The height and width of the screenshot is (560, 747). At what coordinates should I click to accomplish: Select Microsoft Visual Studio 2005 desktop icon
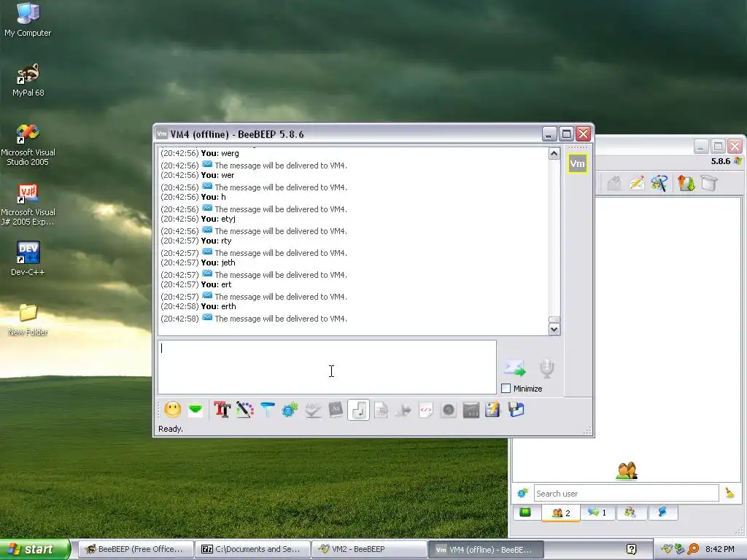pos(28,145)
